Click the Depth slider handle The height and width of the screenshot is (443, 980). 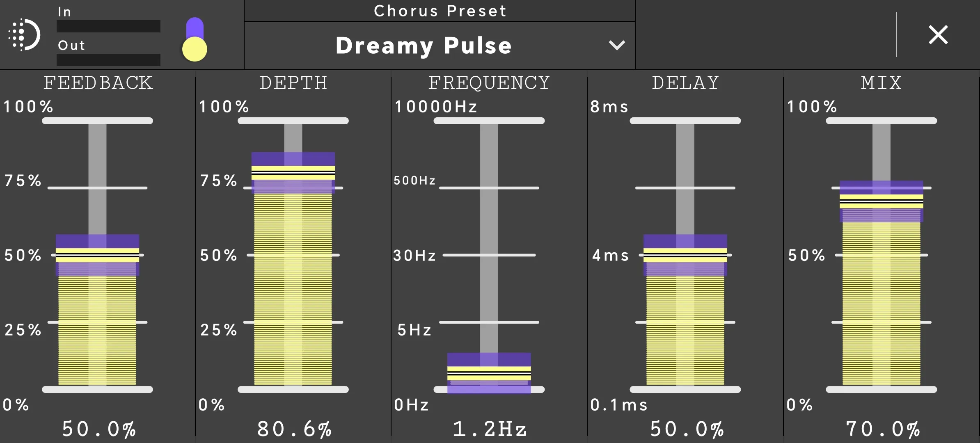click(x=293, y=173)
